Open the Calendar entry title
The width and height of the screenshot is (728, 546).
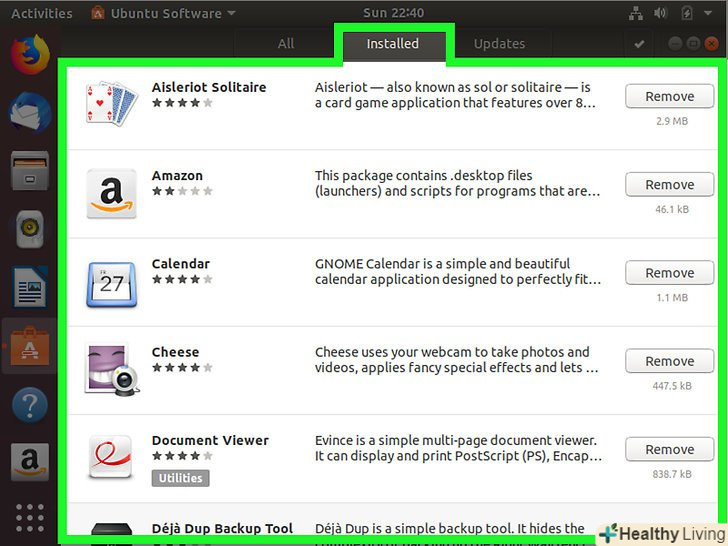(x=181, y=264)
